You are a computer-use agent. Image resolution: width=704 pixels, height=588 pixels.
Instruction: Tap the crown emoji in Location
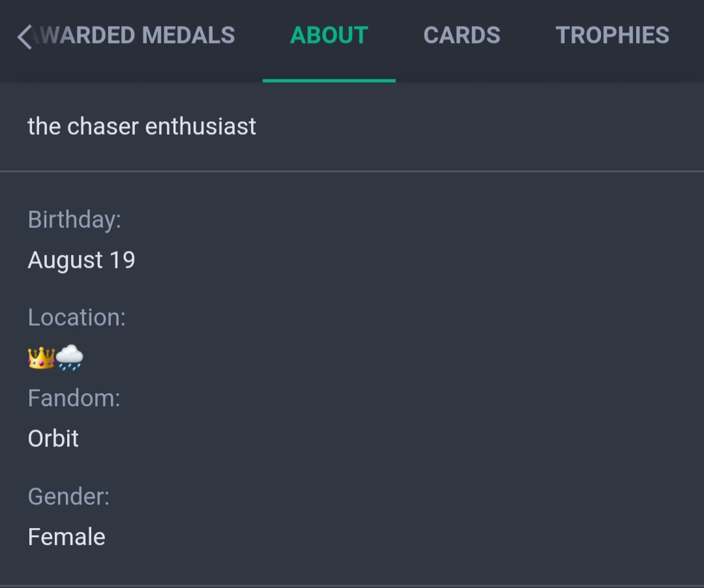[x=41, y=358]
